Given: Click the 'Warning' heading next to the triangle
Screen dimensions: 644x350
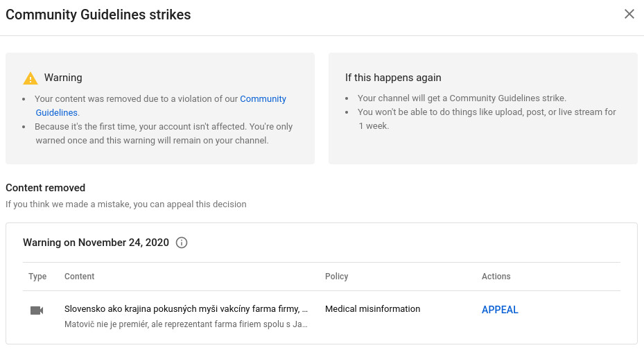Looking at the screenshot, I should [63, 78].
